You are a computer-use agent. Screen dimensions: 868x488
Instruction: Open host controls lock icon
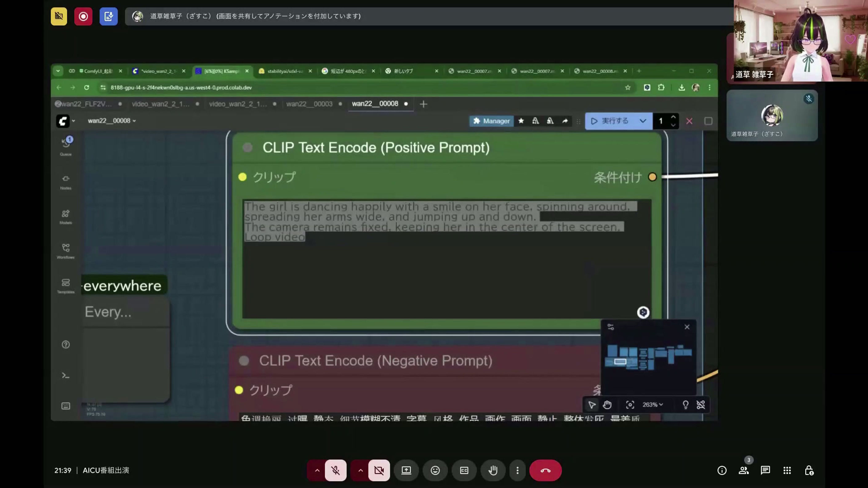pos(809,470)
